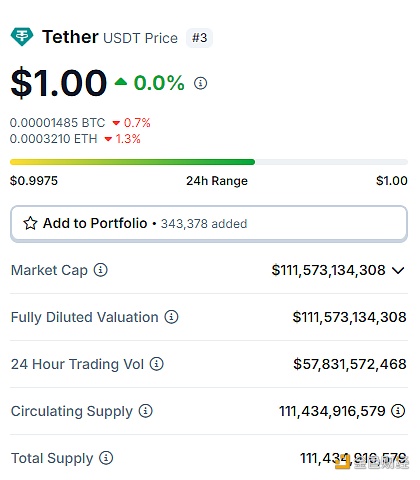Click the $0.9975 24h low value

click(34, 181)
